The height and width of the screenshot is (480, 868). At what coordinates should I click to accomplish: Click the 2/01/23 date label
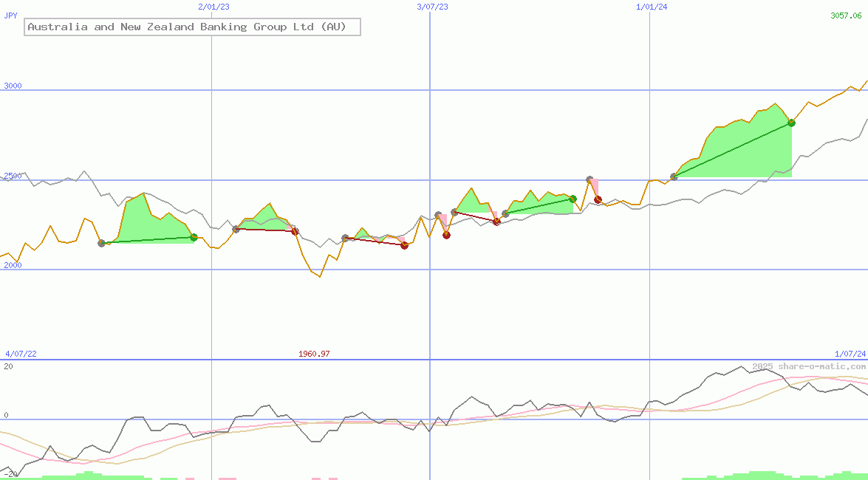213,7
